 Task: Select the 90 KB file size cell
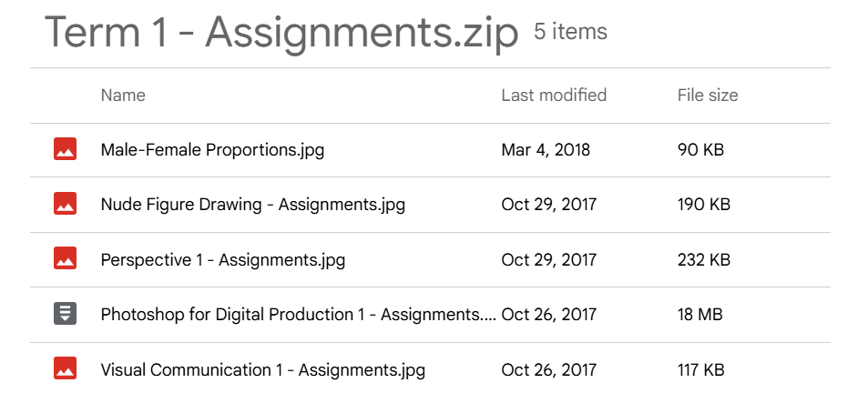click(x=700, y=150)
